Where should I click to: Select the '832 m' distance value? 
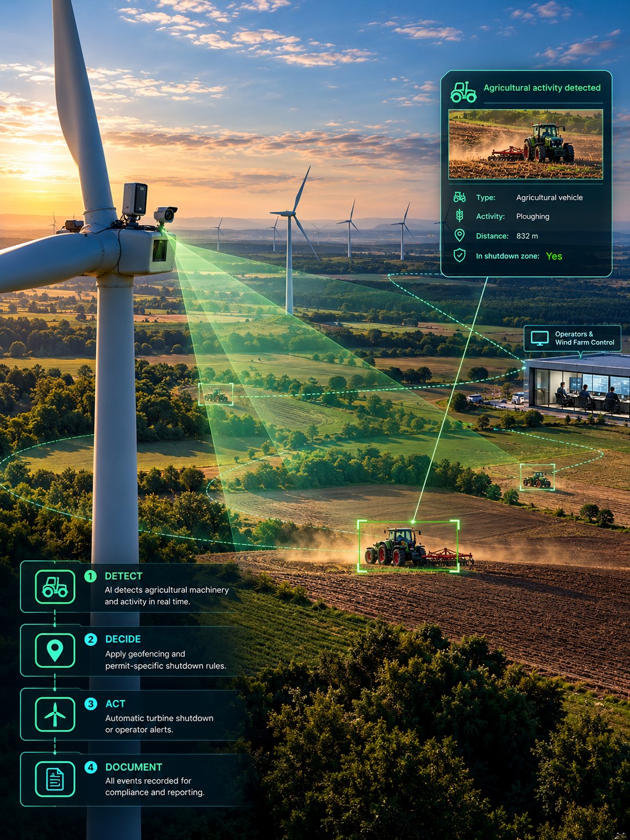[527, 236]
